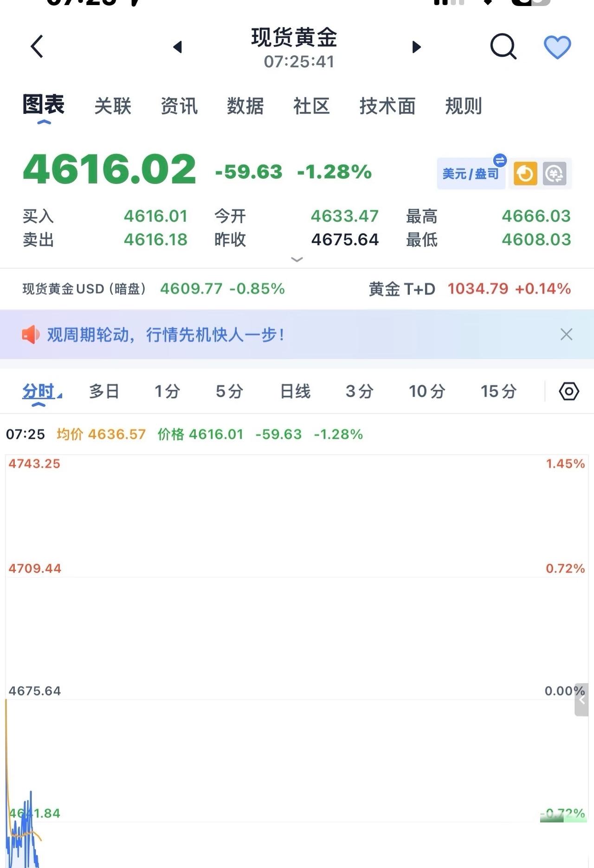Viewport: 594px width, 868px height.
Task: Switch unit via 美元/盎司 button
Action: [471, 174]
